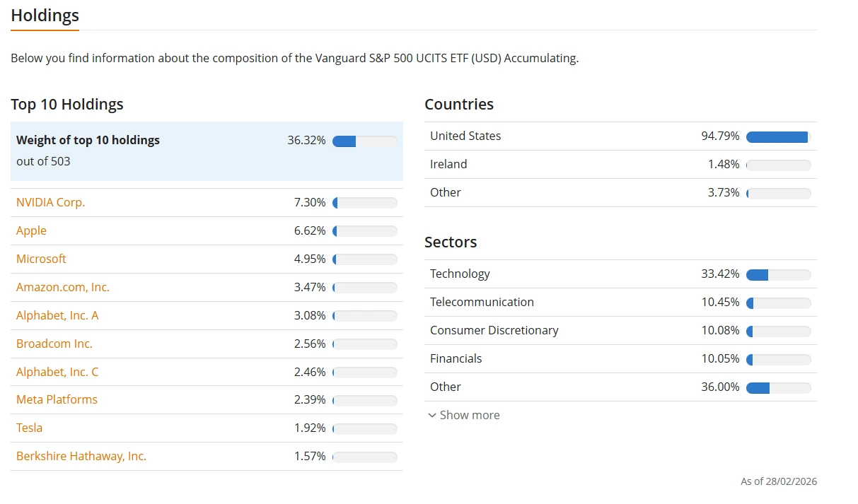Image resolution: width=858 pixels, height=504 pixels.
Task: Open Microsoft from top holdings
Action: click(x=41, y=259)
